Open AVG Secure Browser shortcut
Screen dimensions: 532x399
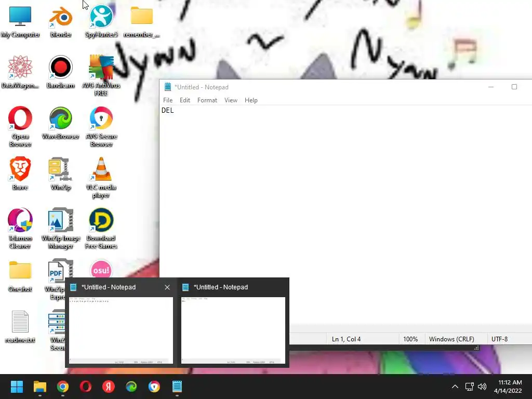tap(101, 126)
